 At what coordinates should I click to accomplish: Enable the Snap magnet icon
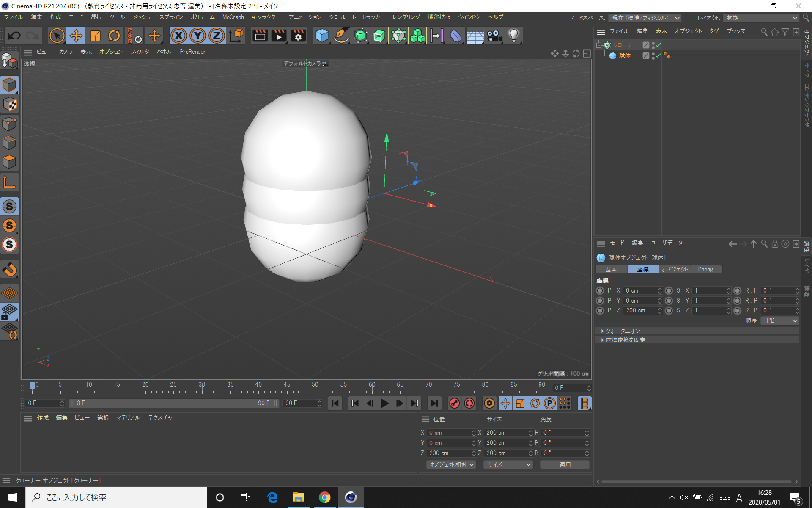[x=9, y=269]
